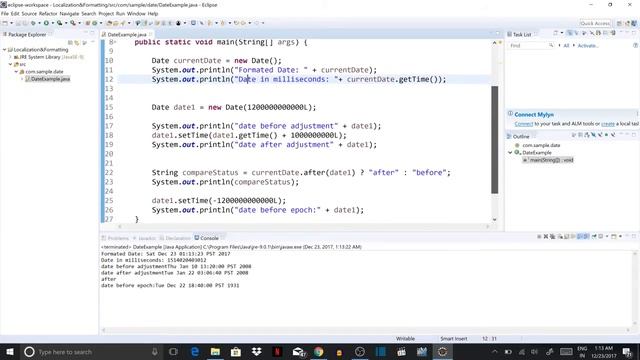
Task: Open the Project menu
Action: pos(106,13)
